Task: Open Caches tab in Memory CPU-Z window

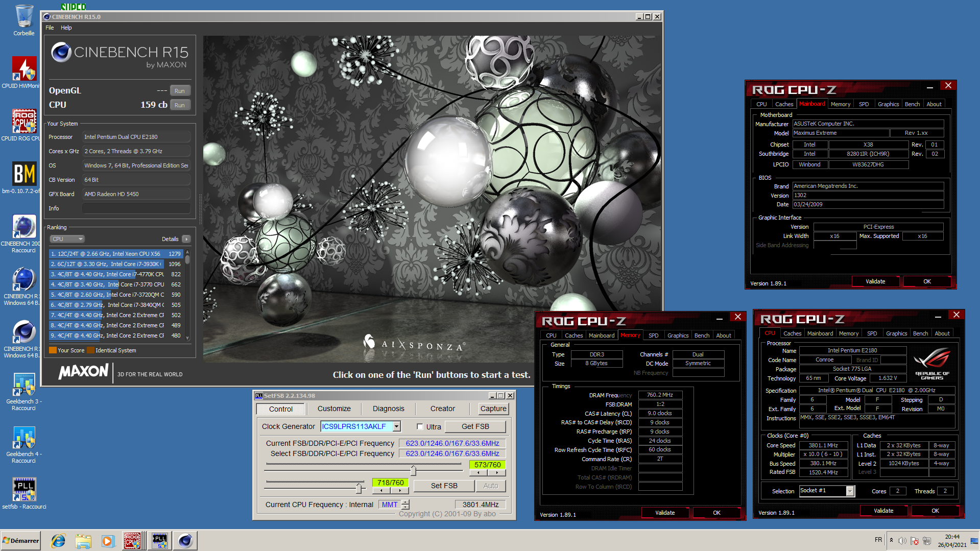Action: click(x=574, y=336)
